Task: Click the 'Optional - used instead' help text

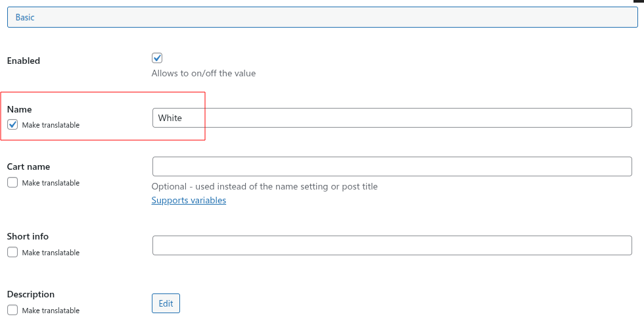Action: [264, 186]
